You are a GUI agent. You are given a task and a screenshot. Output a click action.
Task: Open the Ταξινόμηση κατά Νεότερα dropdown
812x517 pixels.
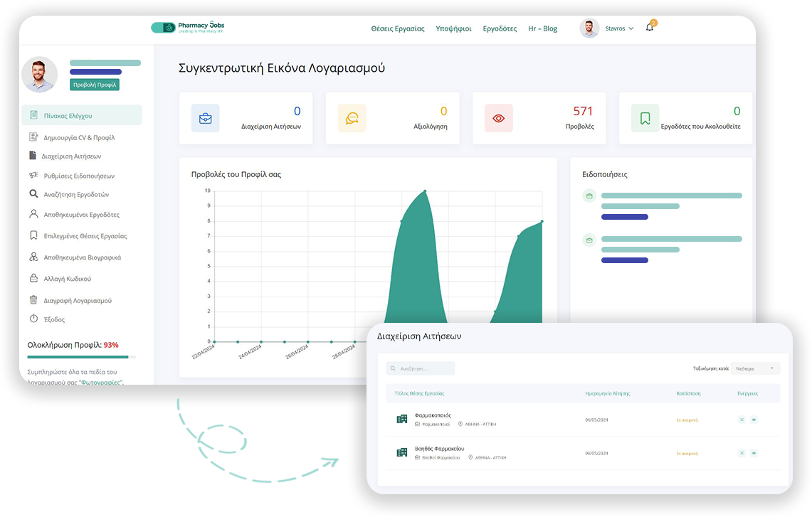[x=755, y=368]
